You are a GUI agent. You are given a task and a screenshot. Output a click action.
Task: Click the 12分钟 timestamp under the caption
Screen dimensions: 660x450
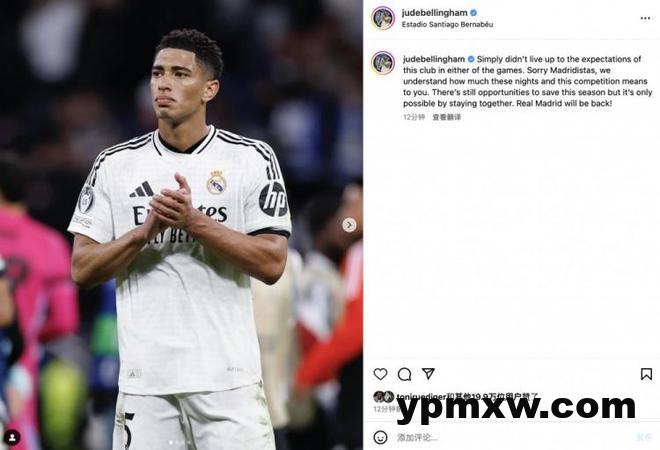click(x=414, y=117)
